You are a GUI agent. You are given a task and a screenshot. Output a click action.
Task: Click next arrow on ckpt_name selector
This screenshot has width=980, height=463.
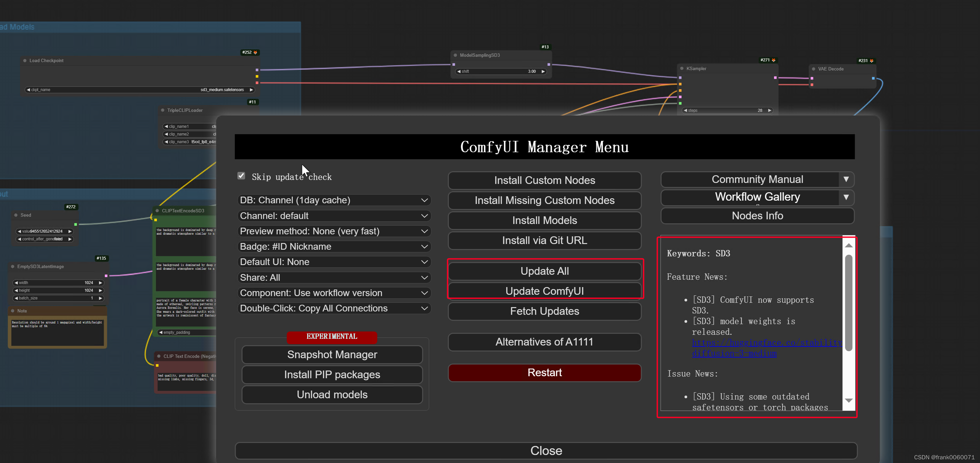(x=251, y=90)
